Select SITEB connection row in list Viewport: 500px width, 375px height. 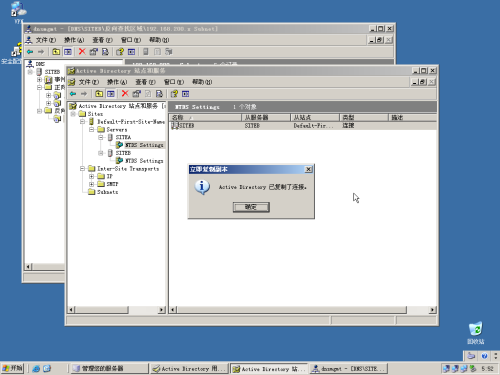click(x=303, y=126)
